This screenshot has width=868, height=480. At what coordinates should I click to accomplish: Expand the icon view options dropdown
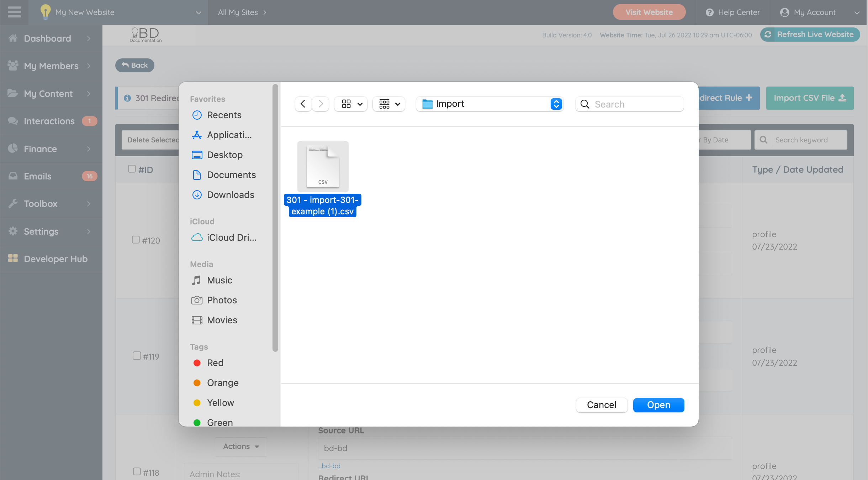click(x=351, y=104)
